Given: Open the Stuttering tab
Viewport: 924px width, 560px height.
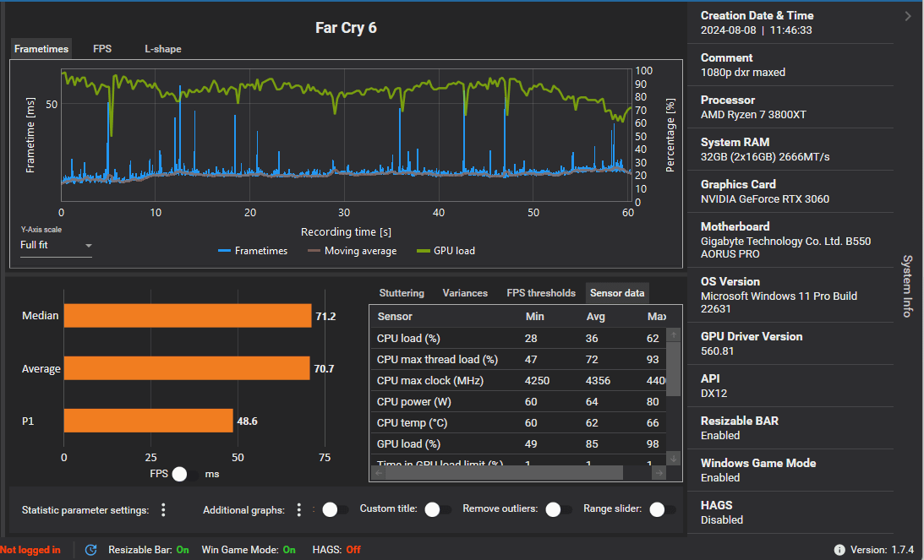Looking at the screenshot, I should [x=402, y=293].
